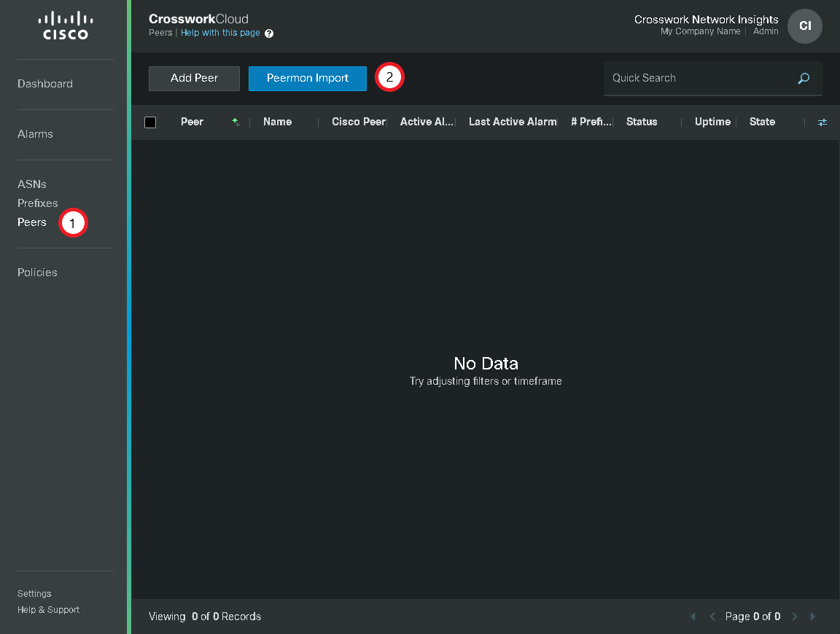Open the Quick Search magnifier icon
The image size is (840, 634).
tap(803, 78)
